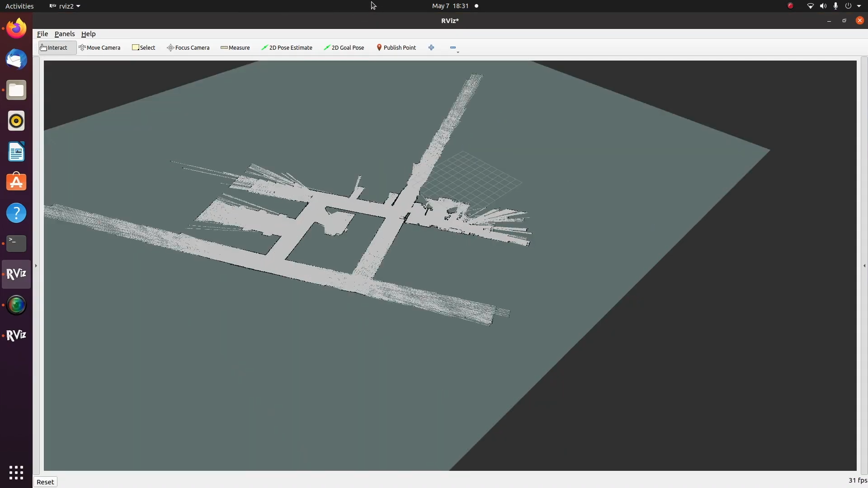Enable the Focus Camera tool
This screenshot has height=488, width=868.
[188, 47]
